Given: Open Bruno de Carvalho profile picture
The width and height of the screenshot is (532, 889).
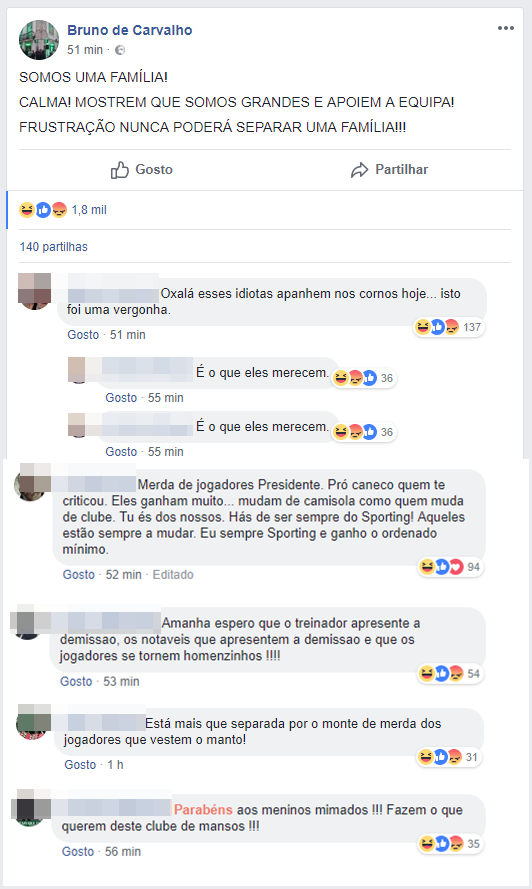Looking at the screenshot, I should click(39, 40).
